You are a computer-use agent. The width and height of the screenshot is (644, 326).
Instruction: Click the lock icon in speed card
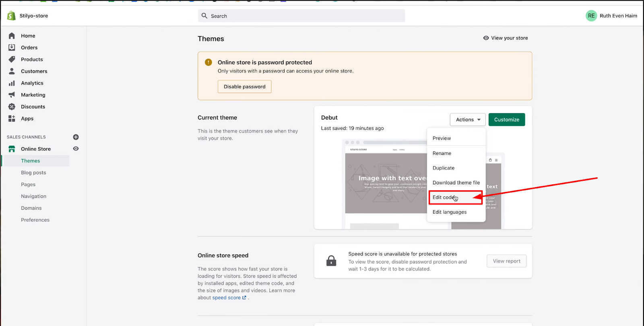pos(331,261)
